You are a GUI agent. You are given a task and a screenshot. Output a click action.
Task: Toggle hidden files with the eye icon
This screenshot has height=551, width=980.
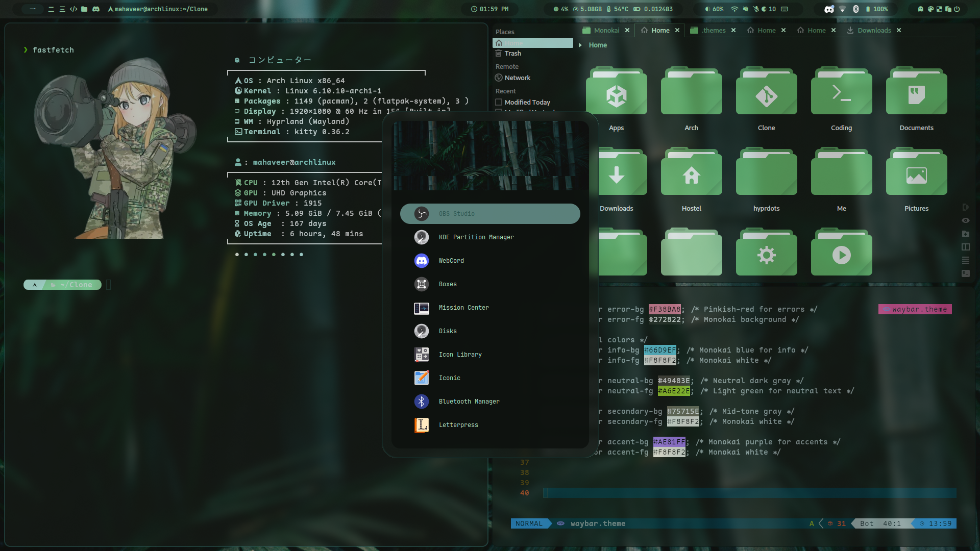pyautogui.click(x=965, y=220)
